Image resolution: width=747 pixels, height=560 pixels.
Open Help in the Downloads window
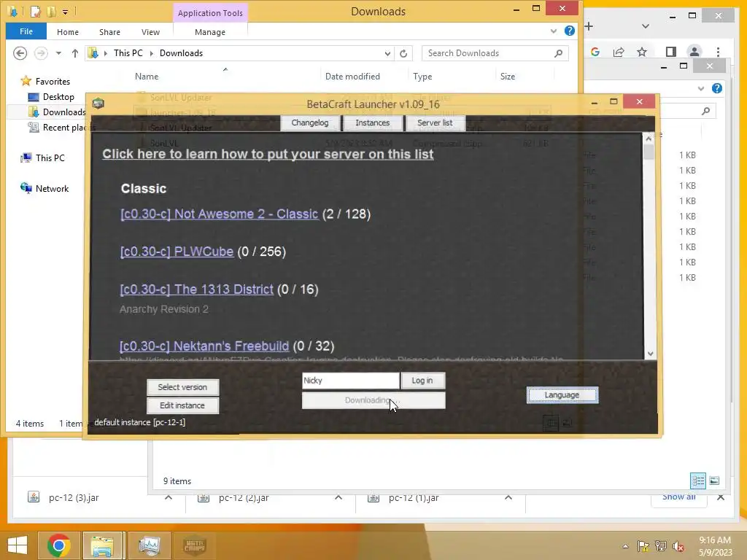pos(569,31)
